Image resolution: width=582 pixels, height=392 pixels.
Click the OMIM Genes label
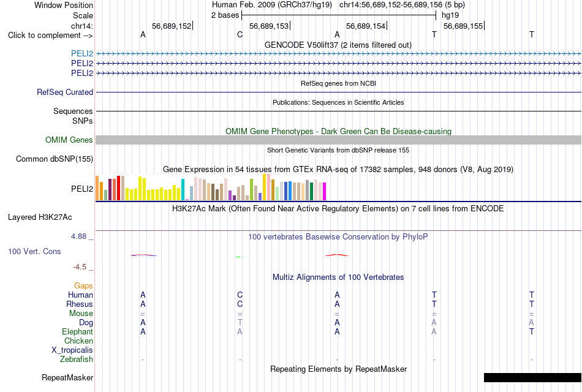[x=69, y=140]
